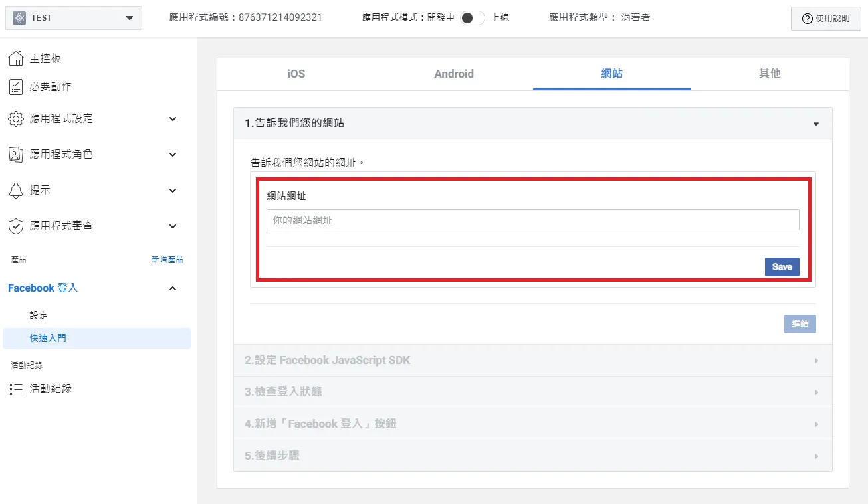Expand step 5 後續步驟
Screen dimensions: 868x504
532,456
